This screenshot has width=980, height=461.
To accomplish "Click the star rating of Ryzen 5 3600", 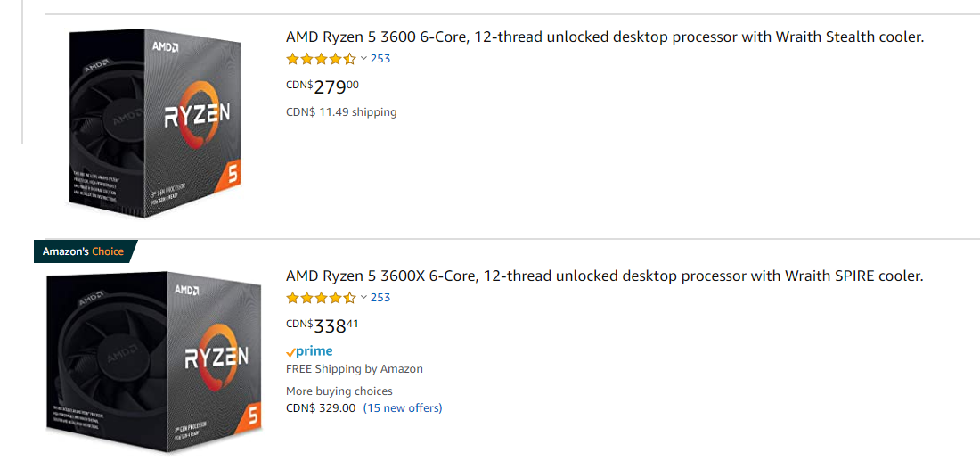I will [321, 59].
